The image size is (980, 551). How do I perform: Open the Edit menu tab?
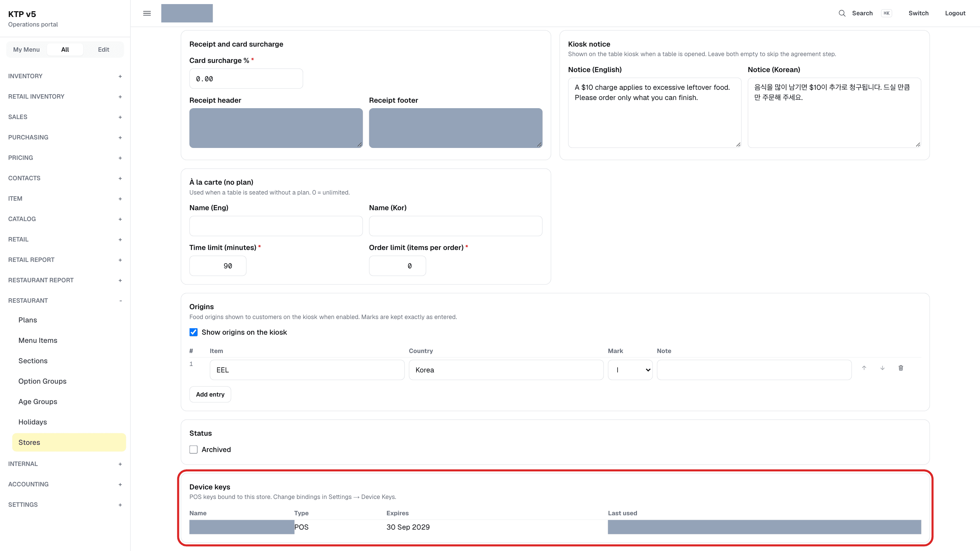tap(103, 49)
